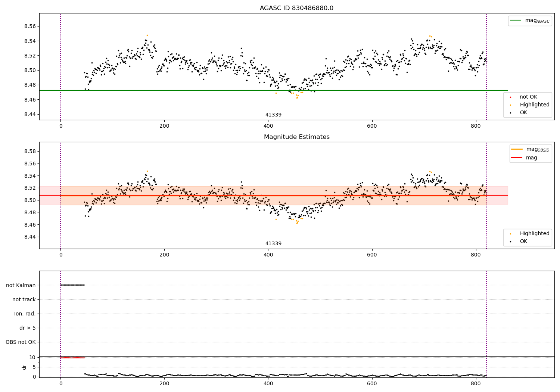Click the 'Ion. rad.' row label
Viewport: 560px width, 392px height.
(x=25, y=314)
